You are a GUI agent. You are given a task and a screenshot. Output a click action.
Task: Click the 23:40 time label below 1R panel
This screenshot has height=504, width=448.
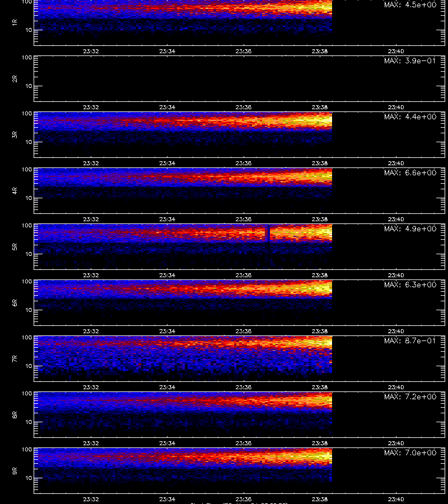coord(396,51)
